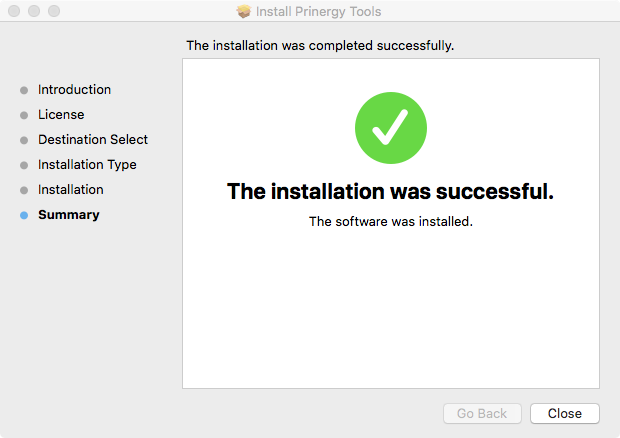
Task: Click the package icon in title bar
Action: click(244, 12)
